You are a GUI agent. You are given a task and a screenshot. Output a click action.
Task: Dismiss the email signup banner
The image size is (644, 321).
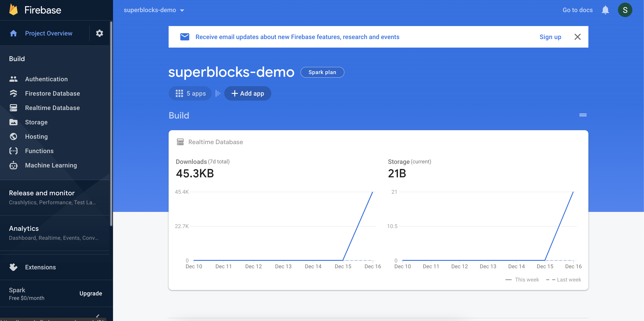coord(577,37)
